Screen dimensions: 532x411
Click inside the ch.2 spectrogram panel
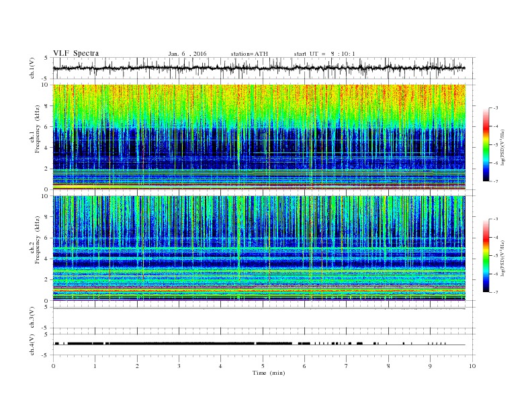(259, 248)
